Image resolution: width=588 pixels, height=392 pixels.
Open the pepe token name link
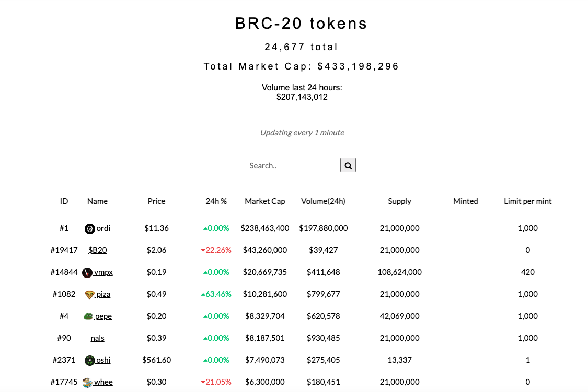tap(103, 316)
